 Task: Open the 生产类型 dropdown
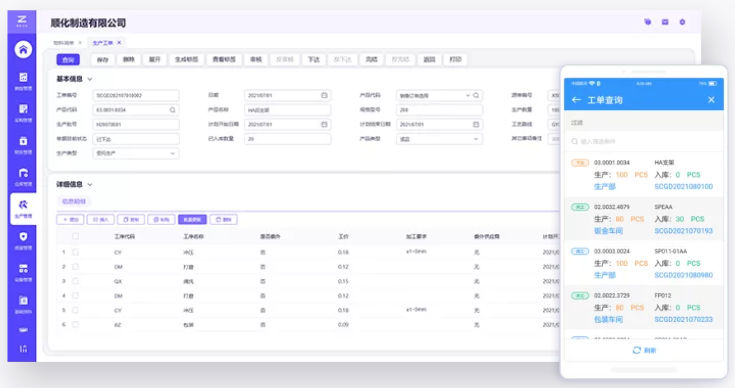[136, 153]
